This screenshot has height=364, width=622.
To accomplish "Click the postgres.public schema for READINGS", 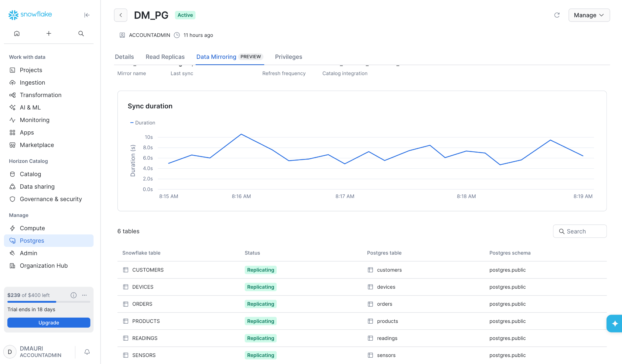I will click(x=508, y=338).
